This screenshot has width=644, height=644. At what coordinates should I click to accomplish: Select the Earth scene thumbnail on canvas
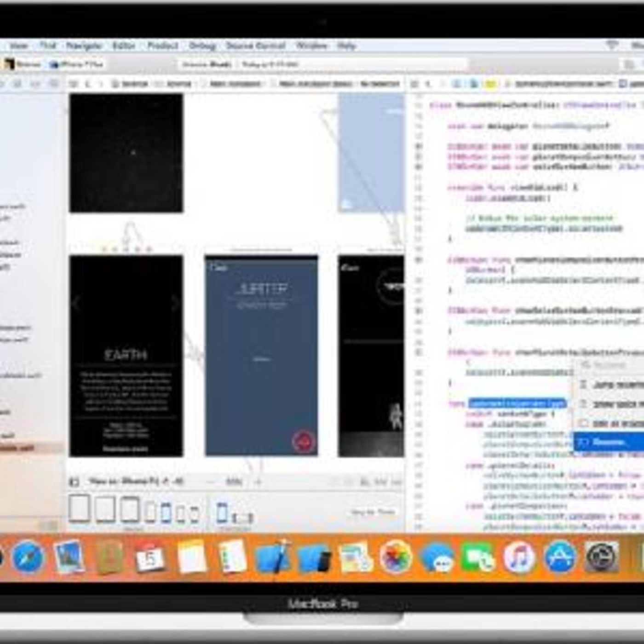(x=126, y=356)
